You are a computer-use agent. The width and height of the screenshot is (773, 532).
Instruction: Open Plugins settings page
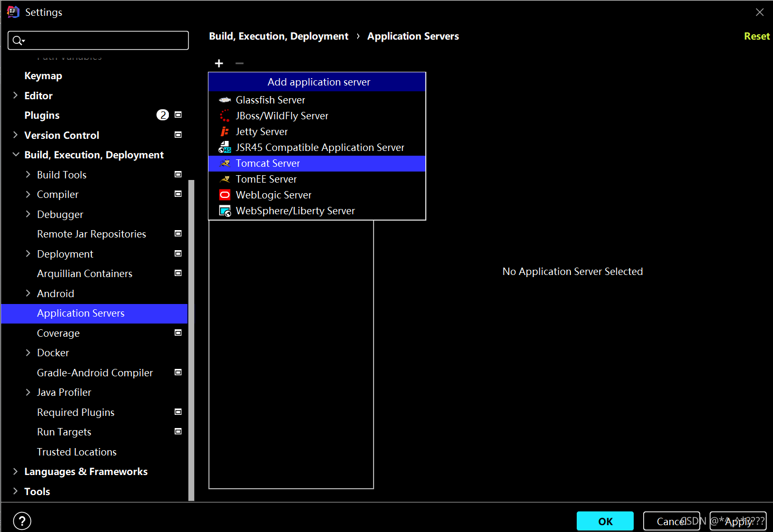(42, 115)
